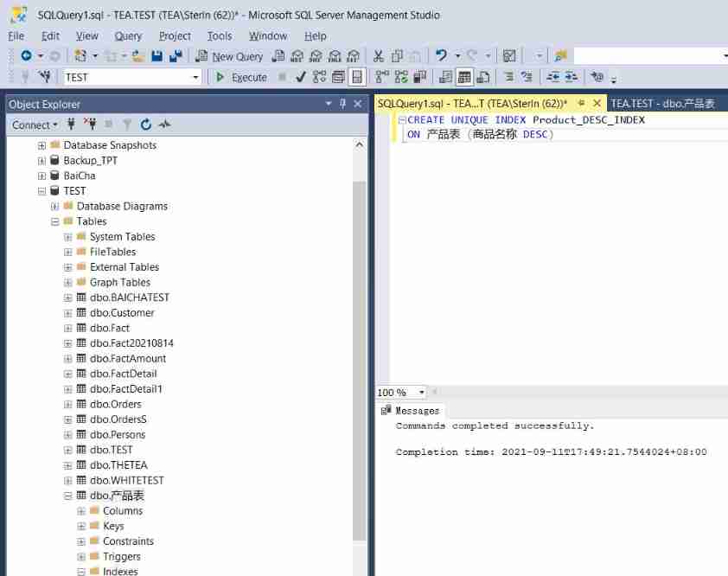Click the Save file icon
Screen dimensions: 728x576
point(157,56)
